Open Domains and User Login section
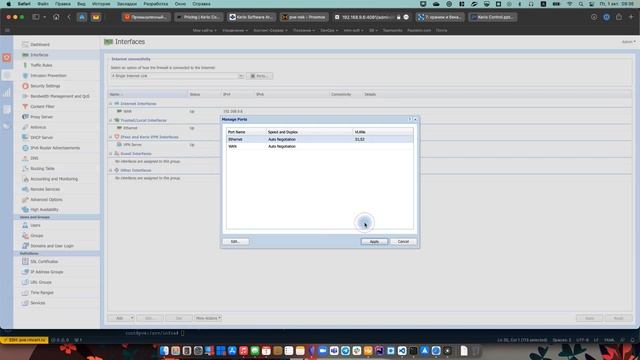Image resolution: width=640 pixels, height=360 pixels. pos(52,246)
